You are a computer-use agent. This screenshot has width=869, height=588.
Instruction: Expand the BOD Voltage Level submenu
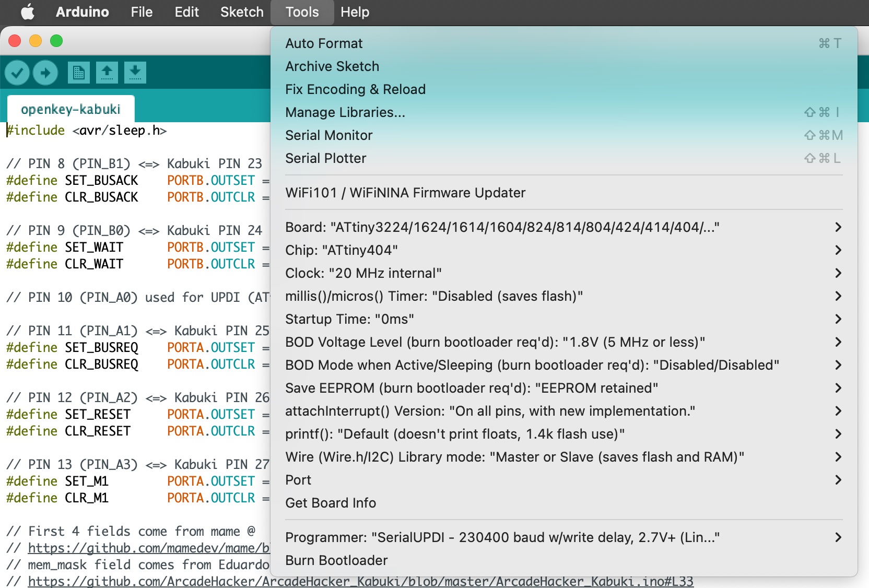564,342
